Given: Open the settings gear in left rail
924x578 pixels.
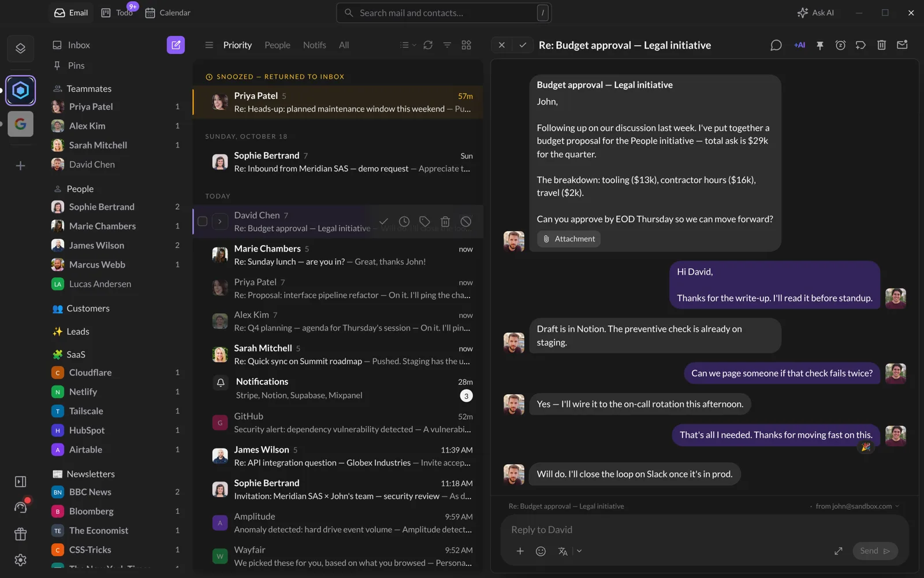Looking at the screenshot, I should pyautogui.click(x=21, y=560).
